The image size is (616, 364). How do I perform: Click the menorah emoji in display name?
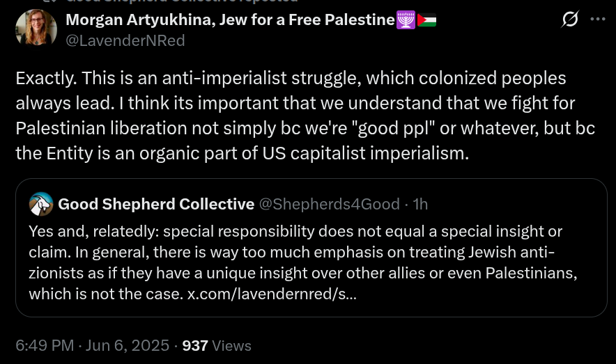[x=406, y=20]
